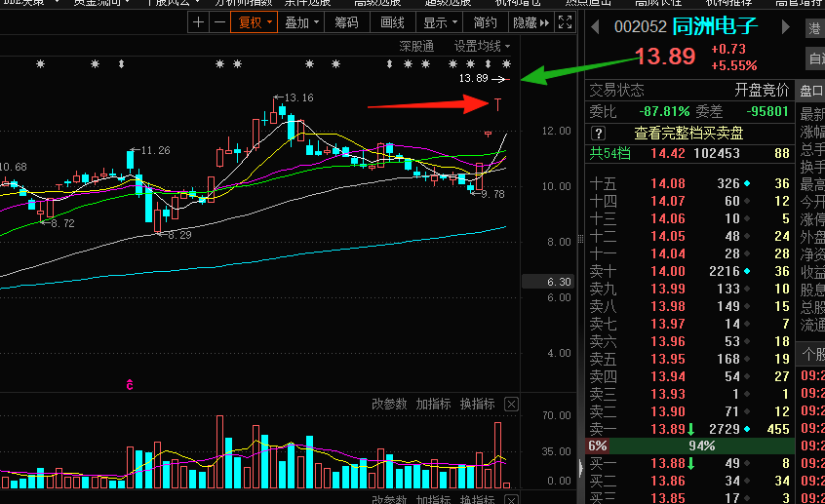Screen dimensions: 825x504
Task: Select the 卖一 13.89 order row price
Action: [x=668, y=429]
